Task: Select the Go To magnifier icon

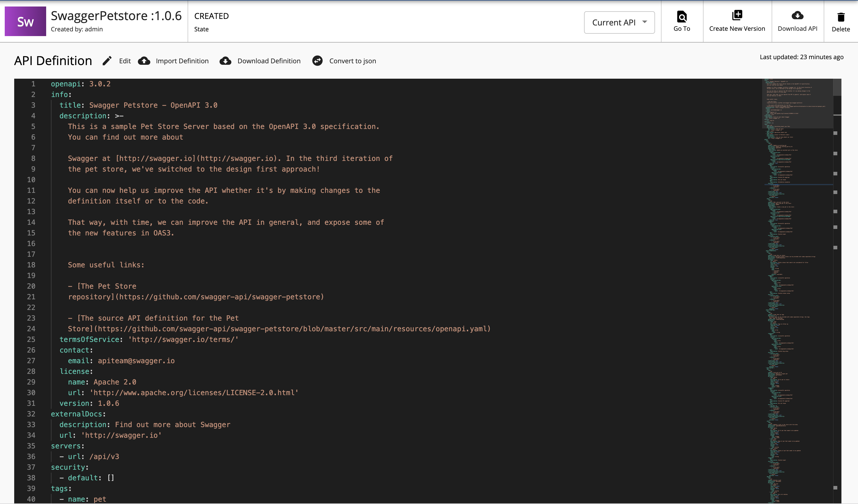Action: [682, 16]
